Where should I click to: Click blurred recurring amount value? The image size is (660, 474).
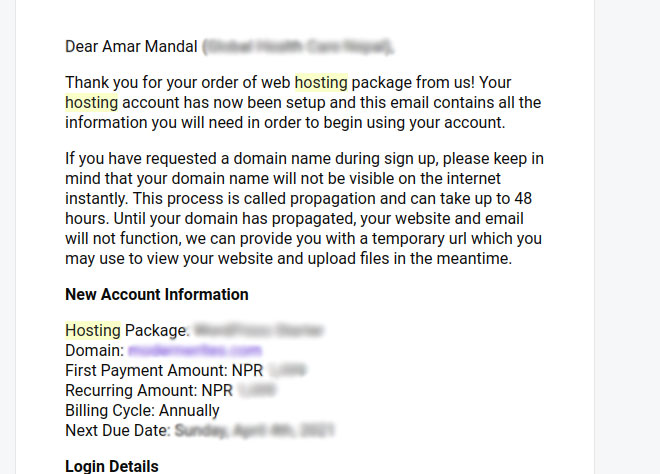257,390
